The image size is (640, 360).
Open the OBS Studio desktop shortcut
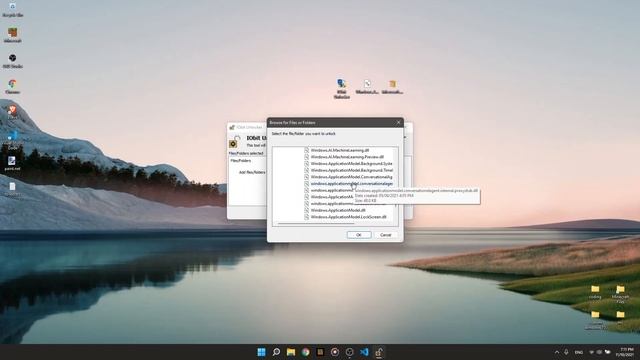pyautogui.click(x=12, y=61)
